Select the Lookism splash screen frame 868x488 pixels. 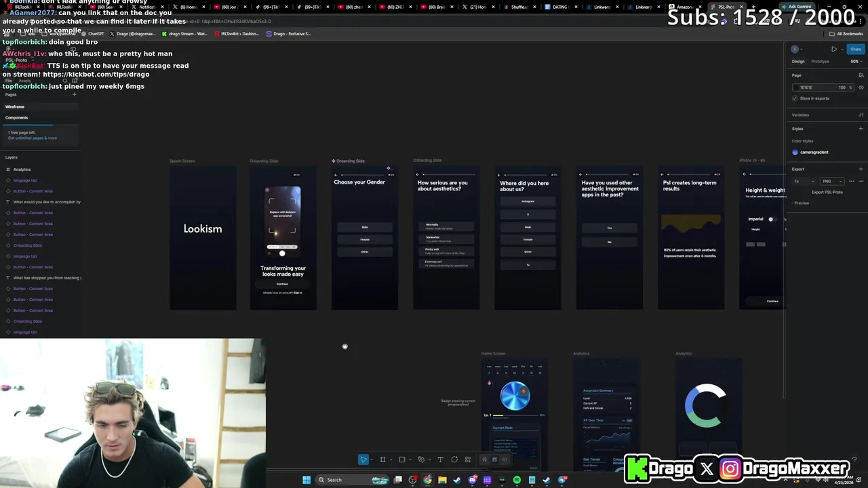203,237
